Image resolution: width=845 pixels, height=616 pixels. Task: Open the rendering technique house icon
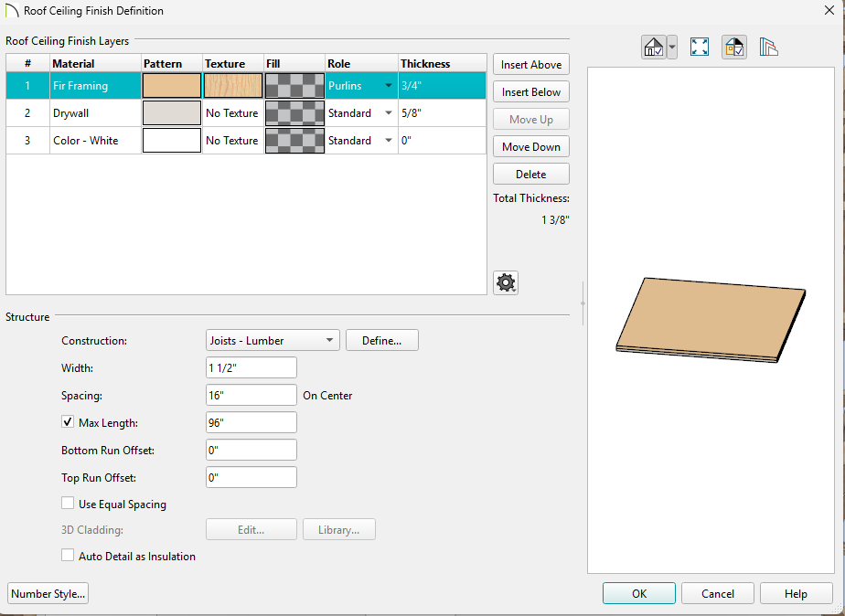click(653, 48)
